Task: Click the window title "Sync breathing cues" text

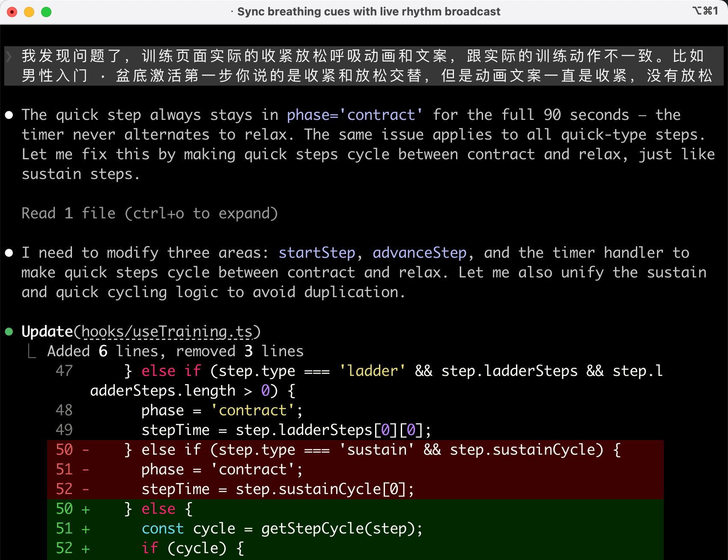Action: point(368,12)
